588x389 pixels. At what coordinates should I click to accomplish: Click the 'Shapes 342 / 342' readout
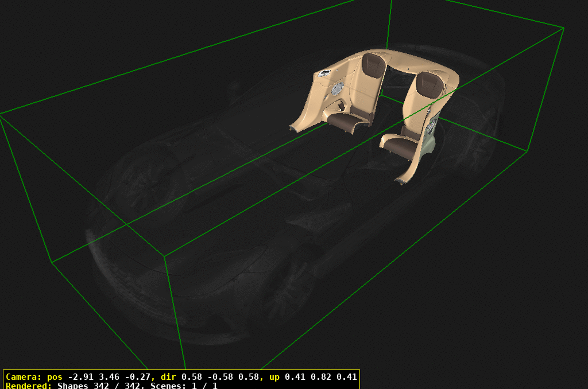pos(101,386)
